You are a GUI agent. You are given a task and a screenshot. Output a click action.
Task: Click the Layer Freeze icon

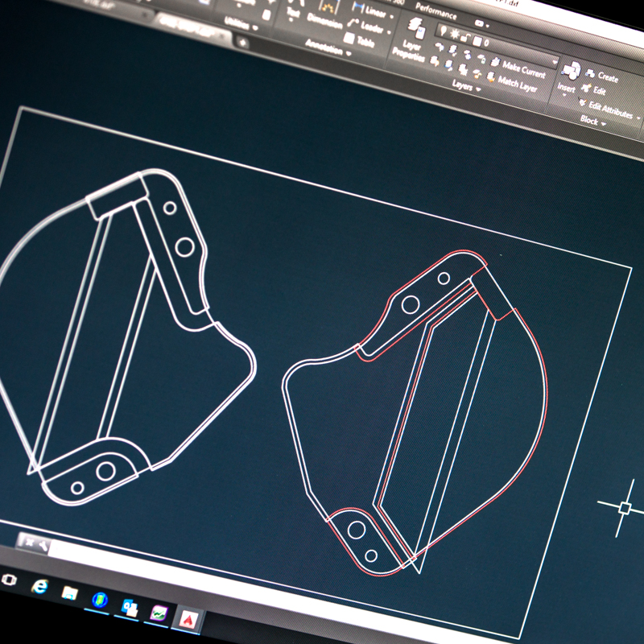[468, 54]
